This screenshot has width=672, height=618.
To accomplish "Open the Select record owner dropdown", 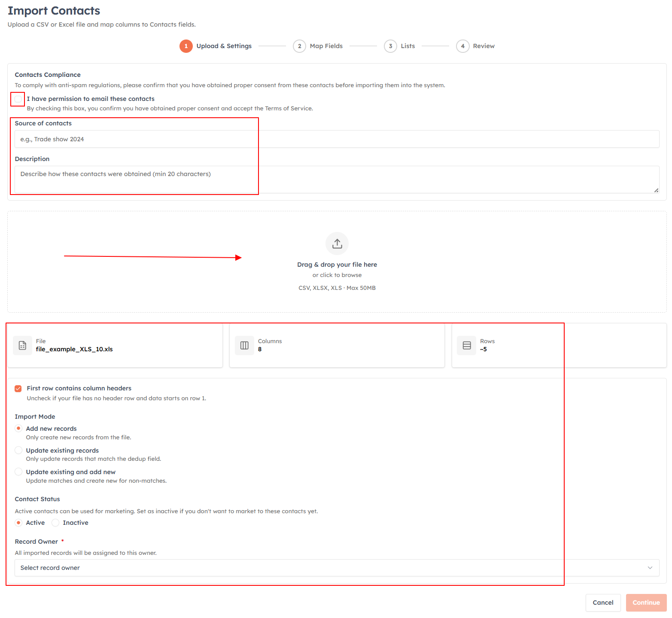I will point(337,568).
